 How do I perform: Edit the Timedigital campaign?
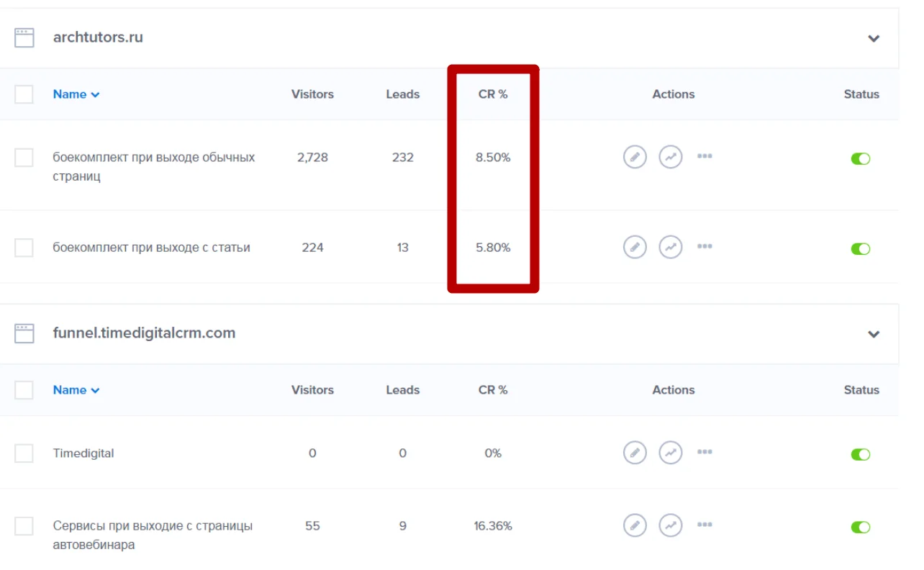click(634, 453)
